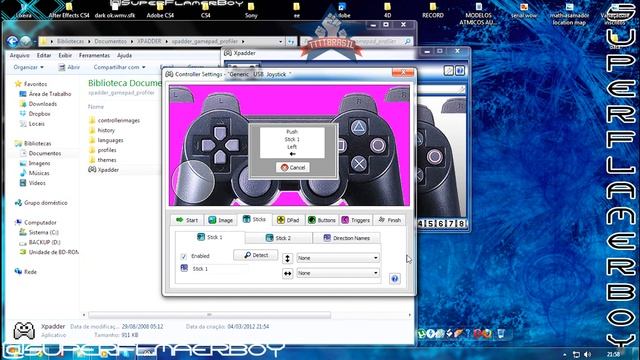Viewport: 640px width, 360px height.
Task: Select Sistema (C:) drive
Action: click(39, 232)
